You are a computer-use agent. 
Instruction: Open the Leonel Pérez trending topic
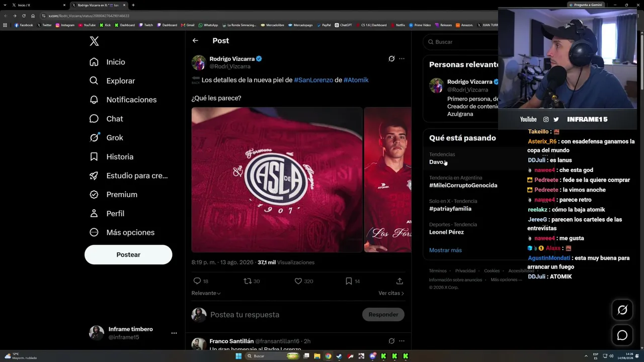446,232
